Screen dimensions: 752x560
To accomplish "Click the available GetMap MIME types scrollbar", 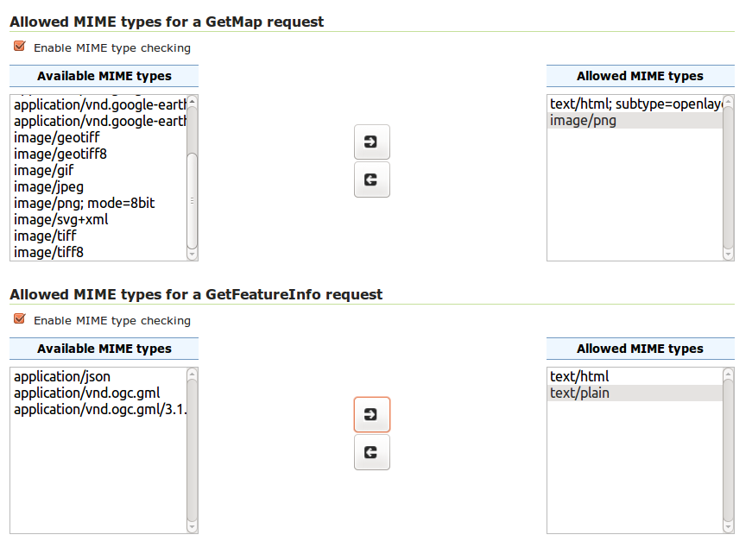I will [x=192, y=173].
